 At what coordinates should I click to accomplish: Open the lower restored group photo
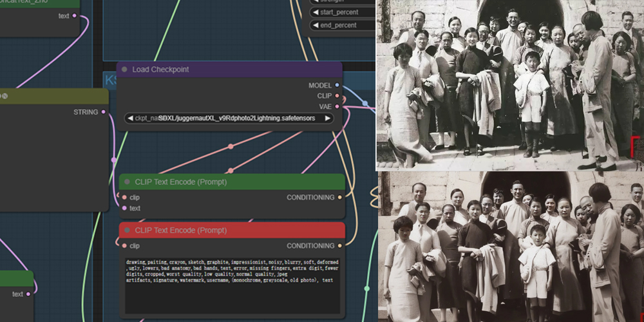click(x=511, y=247)
